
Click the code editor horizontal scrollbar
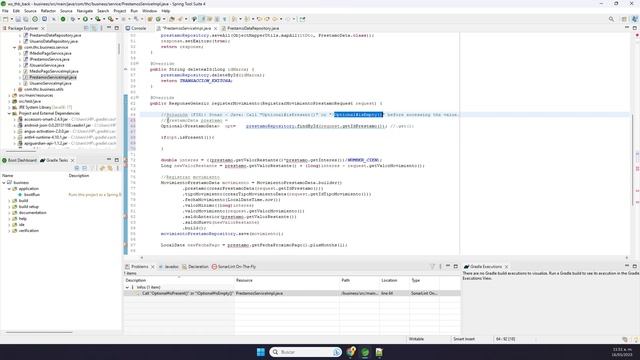[x=384, y=258]
